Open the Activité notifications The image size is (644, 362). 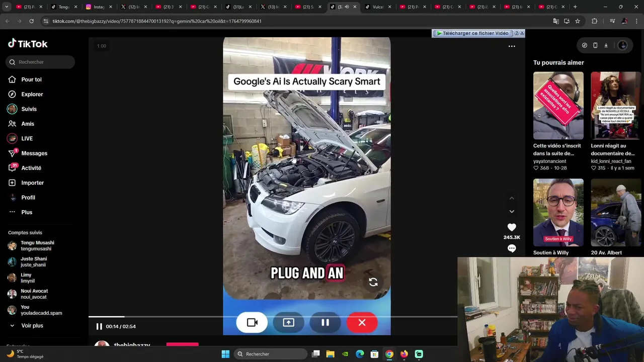pyautogui.click(x=31, y=168)
